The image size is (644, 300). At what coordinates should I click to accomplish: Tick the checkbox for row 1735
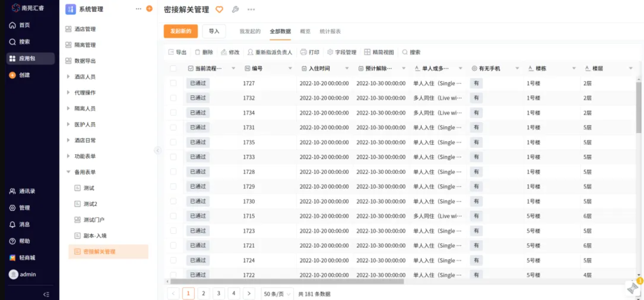point(173,142)
